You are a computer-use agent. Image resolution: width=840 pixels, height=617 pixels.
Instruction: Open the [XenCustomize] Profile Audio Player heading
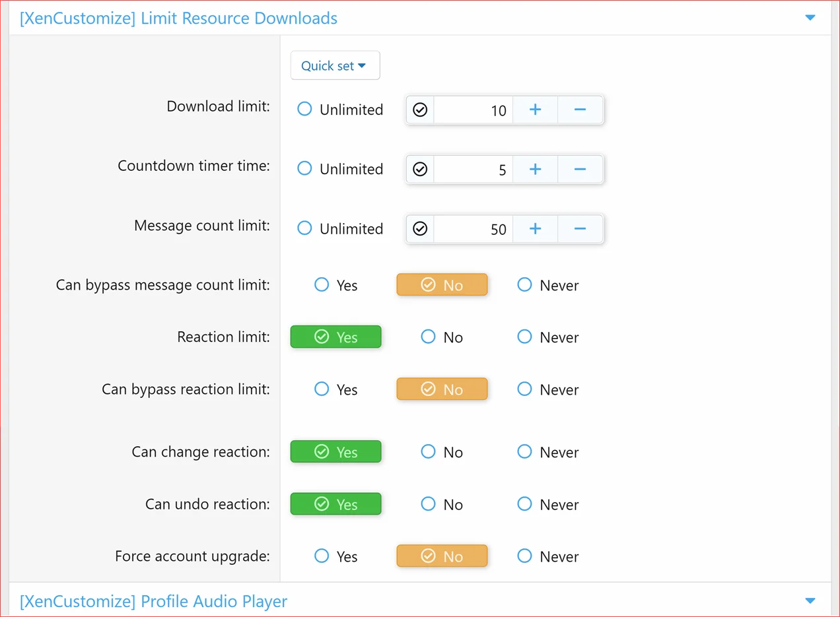[x=153, y=601]
